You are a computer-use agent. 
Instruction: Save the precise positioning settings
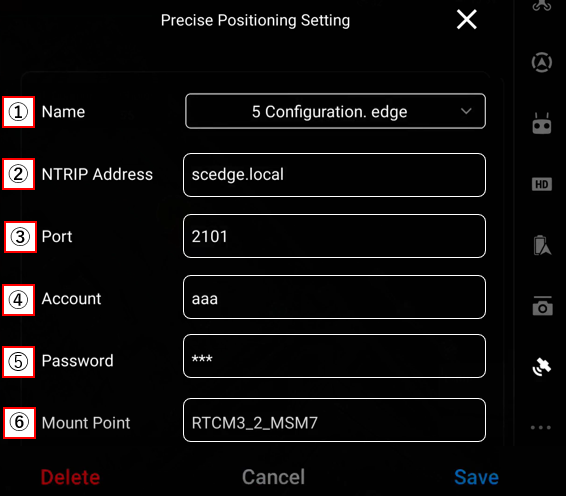coord(476,477)
